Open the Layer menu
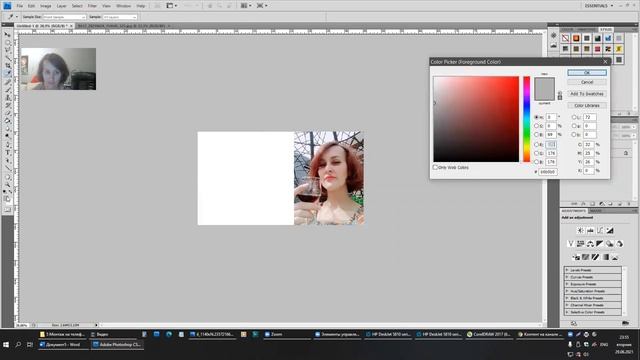The width and height of the screenshot is (640, 360). (x=62, y=6)
